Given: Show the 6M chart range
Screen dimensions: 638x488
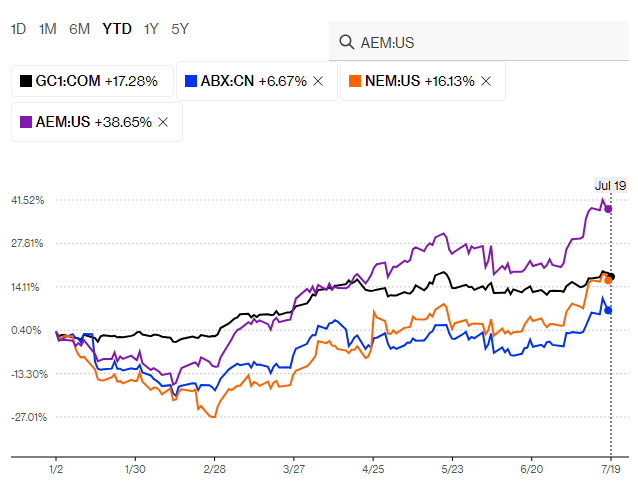Looking at the screenshot, I should pos(79,29).
